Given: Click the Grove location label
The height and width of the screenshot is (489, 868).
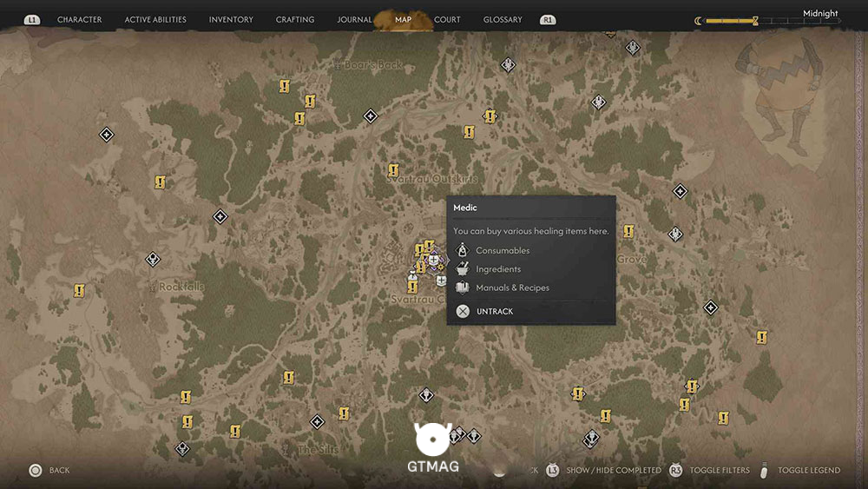Looking at the screenshot, I should (x=632, y=259).
